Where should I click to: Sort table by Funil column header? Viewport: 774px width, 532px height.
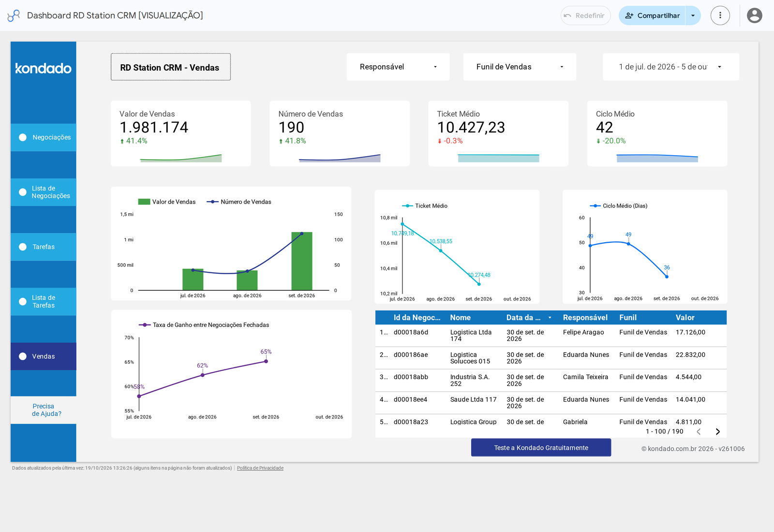[x=628, y=318]
